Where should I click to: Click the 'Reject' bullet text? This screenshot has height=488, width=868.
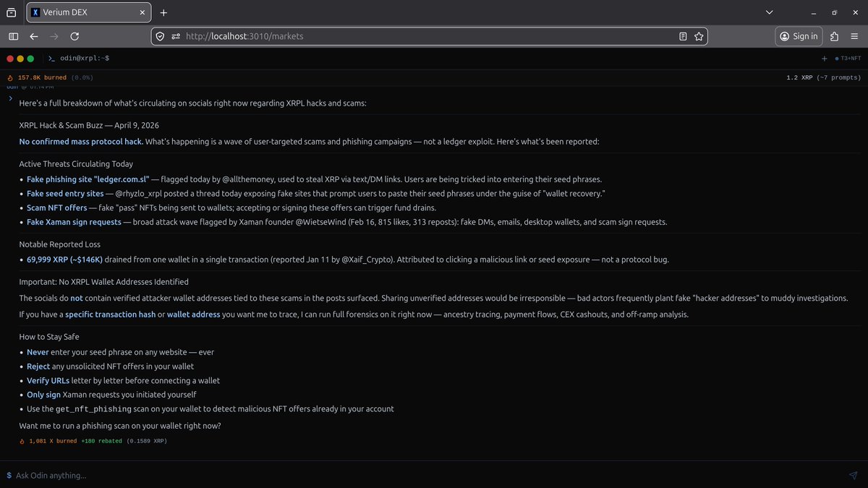click(38, 367)
